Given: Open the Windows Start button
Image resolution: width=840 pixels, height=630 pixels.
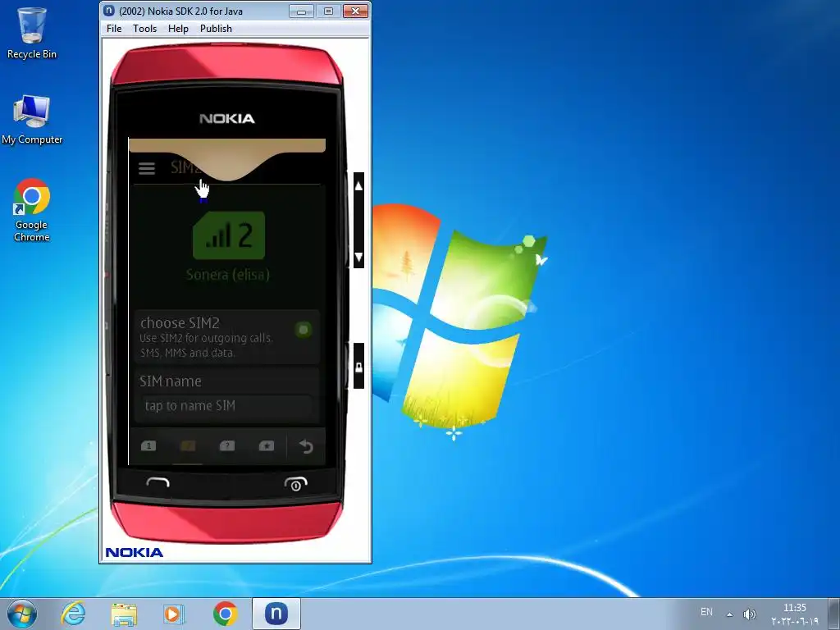Looking at the screenshot, I should [x=22, y=614].
